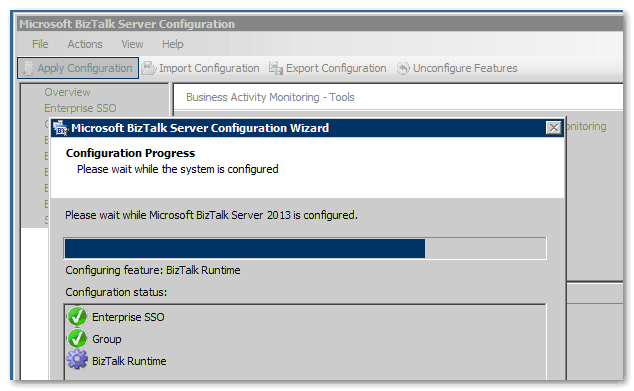634x391 pixels.
Task: Open the View menu
Action: pos(132,44)
